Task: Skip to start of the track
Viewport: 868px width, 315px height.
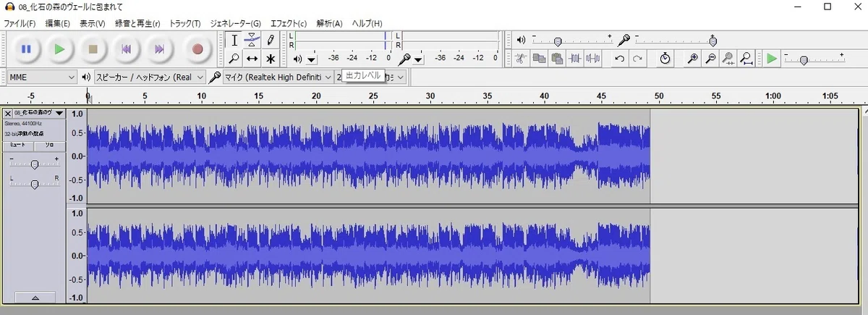Action: pyautogui.click(x=127, y=49)
